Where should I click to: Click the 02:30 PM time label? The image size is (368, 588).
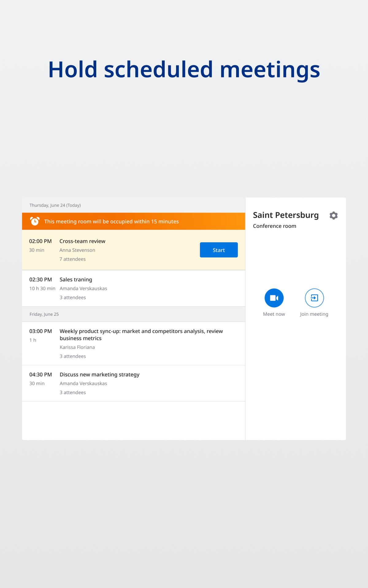click(x=40, y=280)
